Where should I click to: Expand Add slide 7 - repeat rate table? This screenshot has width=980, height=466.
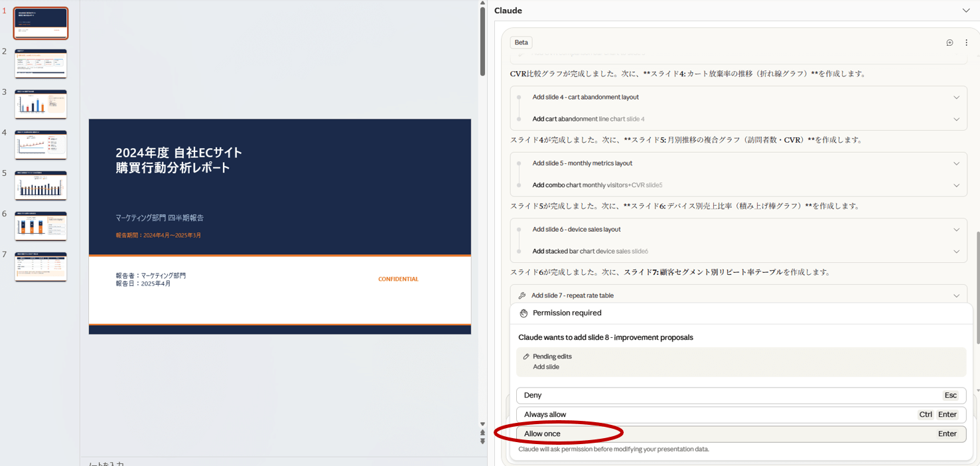pyautogui.click(x=956, y=296)
